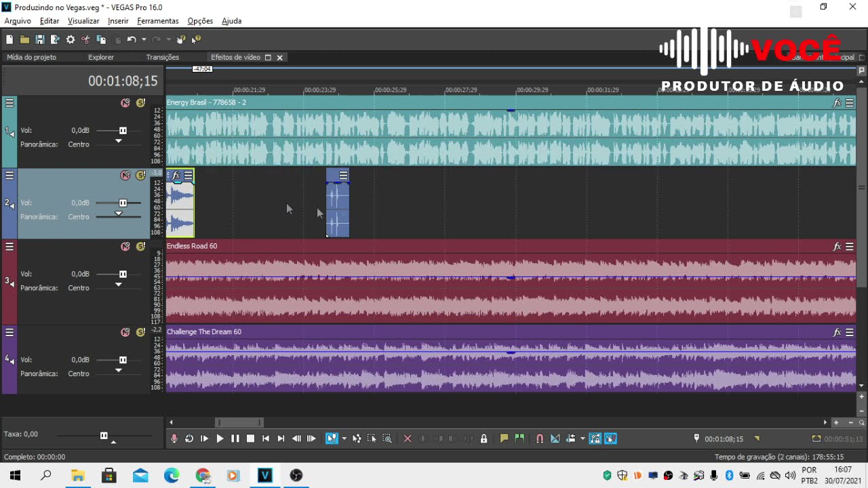Open the undo history dropdown arrow
The width and height of the screenshot is (868, 488).
coord(144,39)
